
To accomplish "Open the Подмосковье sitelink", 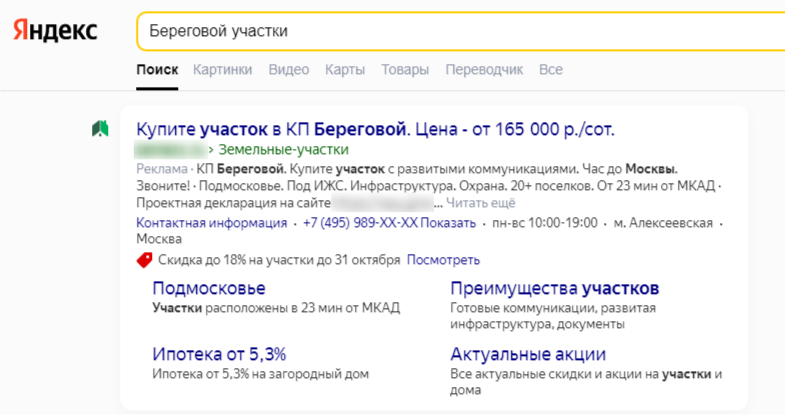I will pyautogui.click(x=209, y=289).
